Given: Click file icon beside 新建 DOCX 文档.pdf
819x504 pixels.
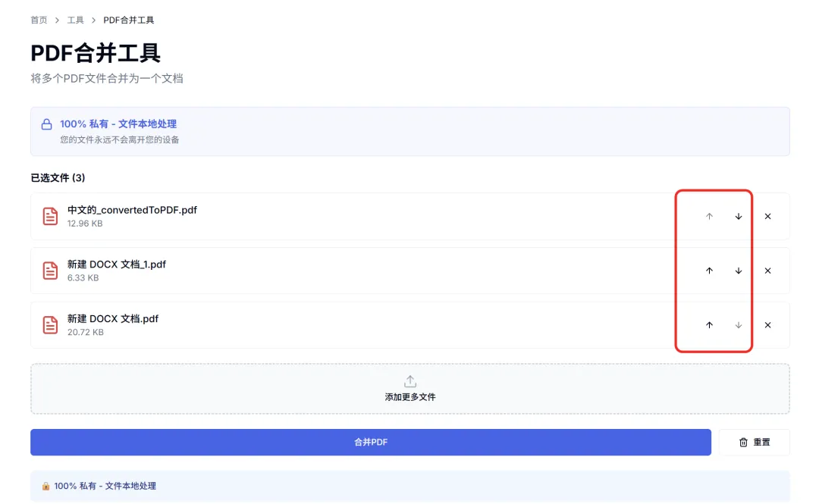Looking at the screenshot, I should point(50,325).
